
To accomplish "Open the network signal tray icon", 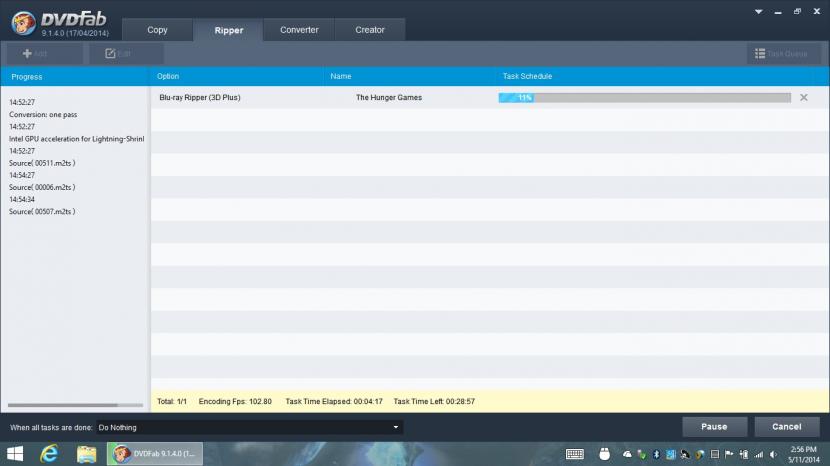I will click(759, 454).
